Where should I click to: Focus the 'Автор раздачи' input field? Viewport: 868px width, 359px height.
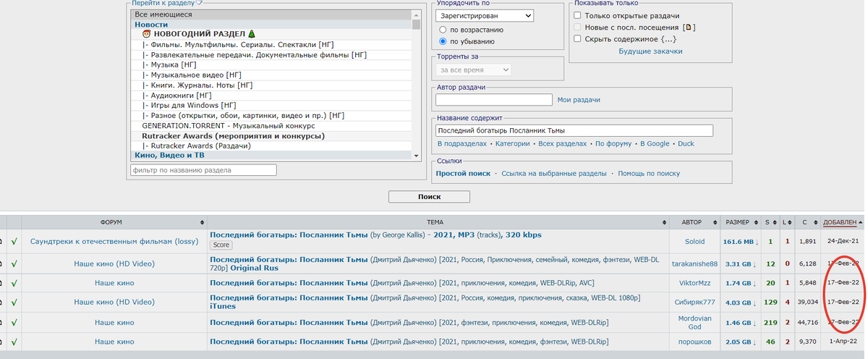click(x=494, y=100)
